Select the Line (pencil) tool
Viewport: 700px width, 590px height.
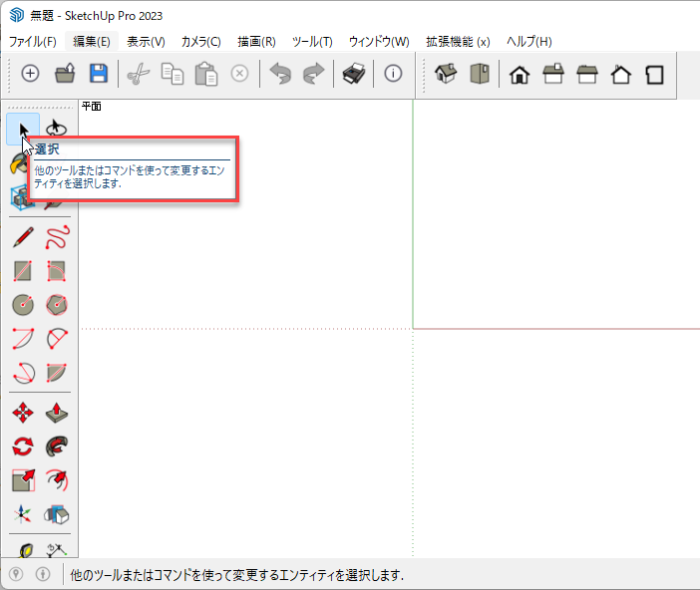tap(23, 237)
